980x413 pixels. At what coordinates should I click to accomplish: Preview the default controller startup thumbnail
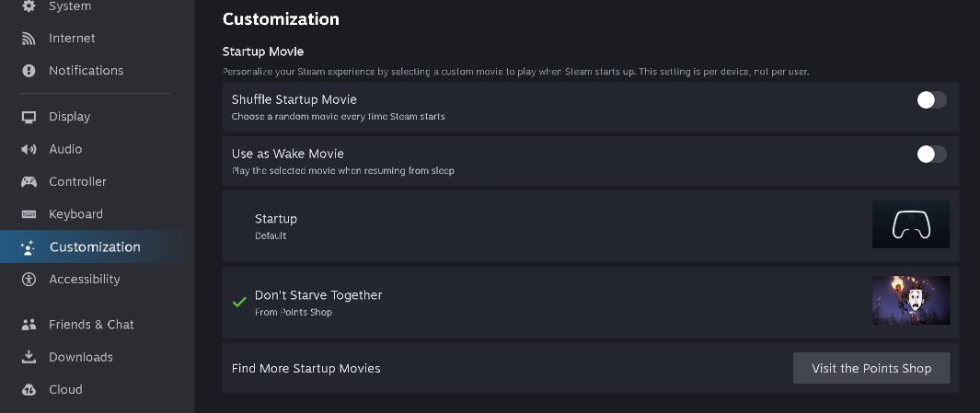[911, 224]
